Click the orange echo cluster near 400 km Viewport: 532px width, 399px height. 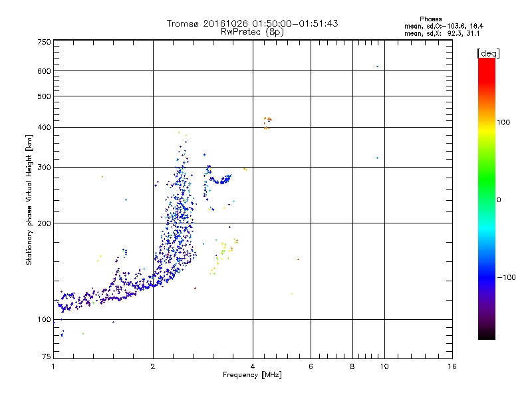[x=267, y=123]
